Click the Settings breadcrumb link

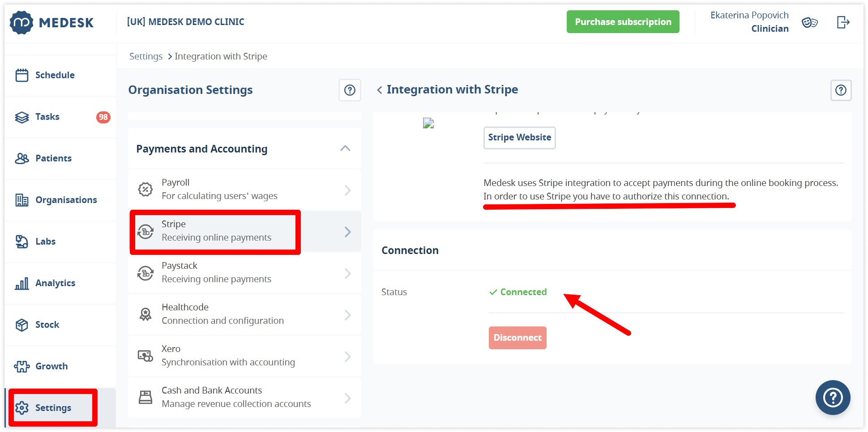pyautogui.click(x=146, y=56)
